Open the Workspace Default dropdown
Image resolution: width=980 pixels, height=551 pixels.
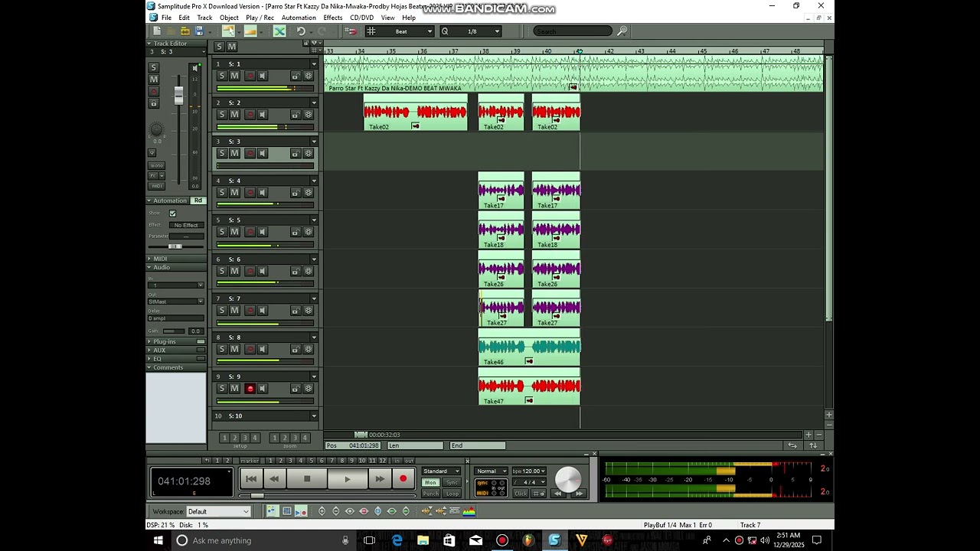pyautogui.click(x=218, y=511)
